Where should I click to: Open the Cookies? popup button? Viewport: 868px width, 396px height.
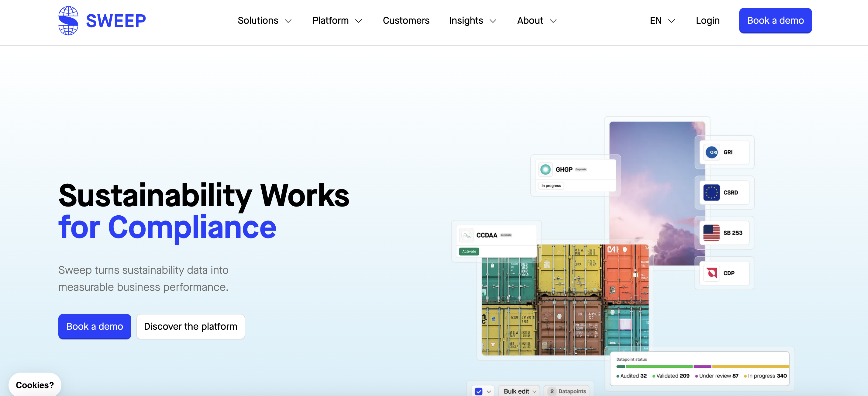[35, 385]
